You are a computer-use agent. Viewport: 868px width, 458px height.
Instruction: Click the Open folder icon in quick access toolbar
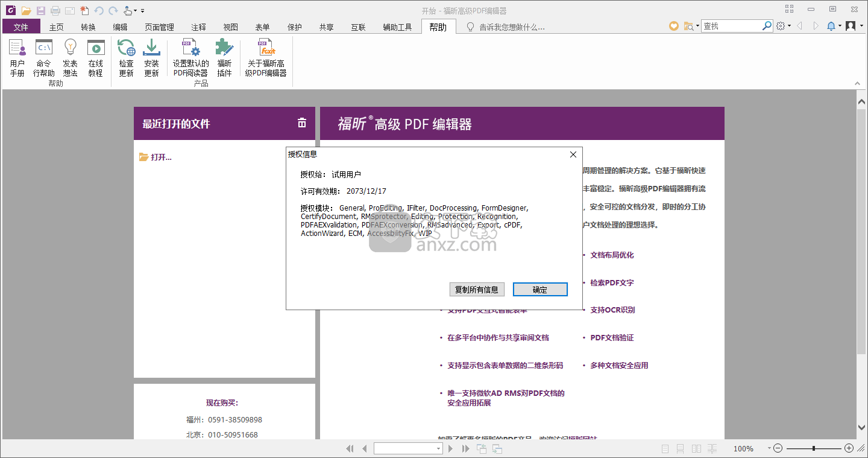pyautogui.click(x=26, y=11)
